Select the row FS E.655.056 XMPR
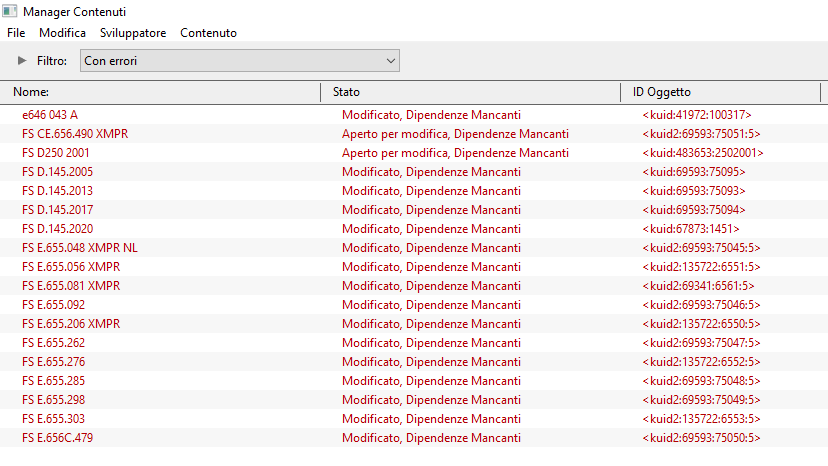828x466 pixels. point(414,267)
